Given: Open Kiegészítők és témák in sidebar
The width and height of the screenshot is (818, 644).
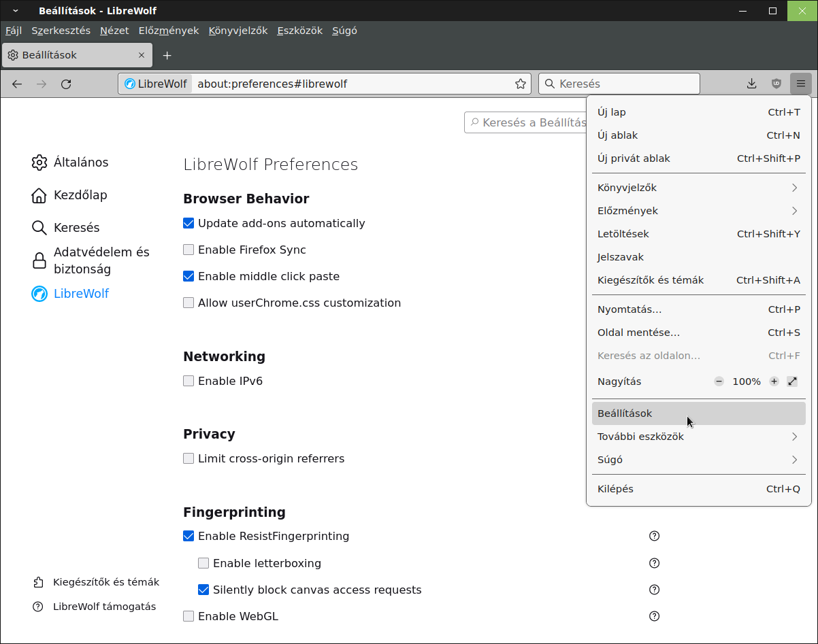Looking at the screenshot, I should pos(96,582).
